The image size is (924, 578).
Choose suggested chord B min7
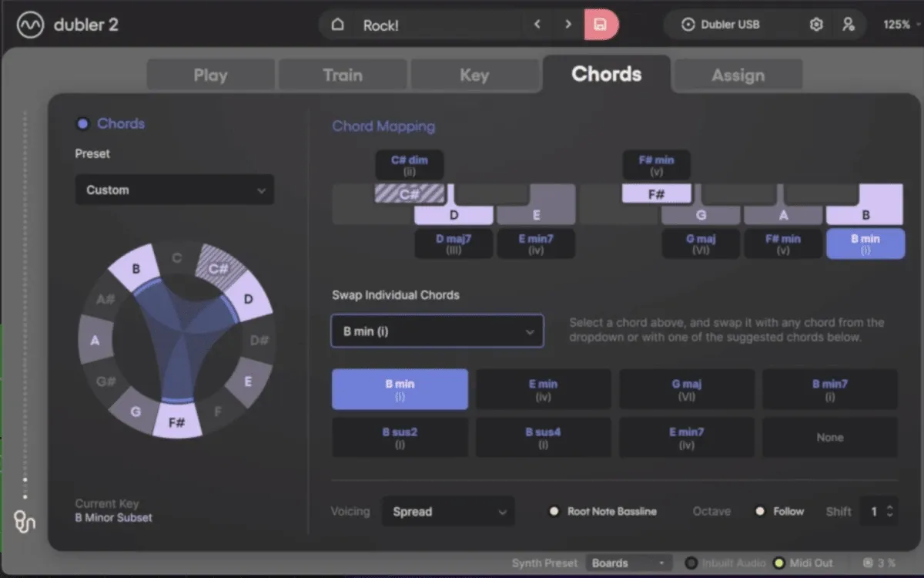[x=829, y=389]
